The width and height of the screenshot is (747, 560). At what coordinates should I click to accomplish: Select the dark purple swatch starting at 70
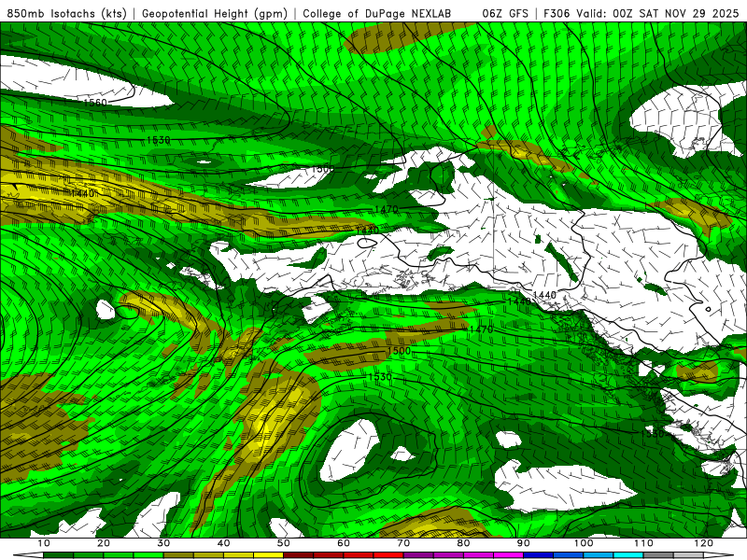point(418,555)
